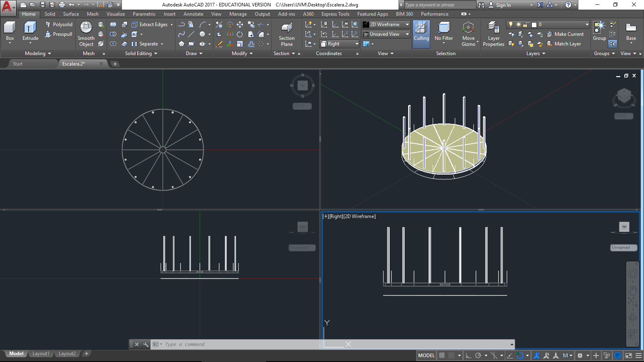
Task: Activate the Section Plane tool
Action: coord(287,33)
